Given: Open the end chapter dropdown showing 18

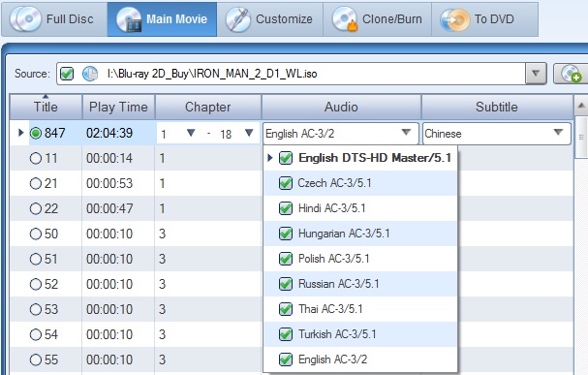Looking at the screenshot, I should coord(249,133).
